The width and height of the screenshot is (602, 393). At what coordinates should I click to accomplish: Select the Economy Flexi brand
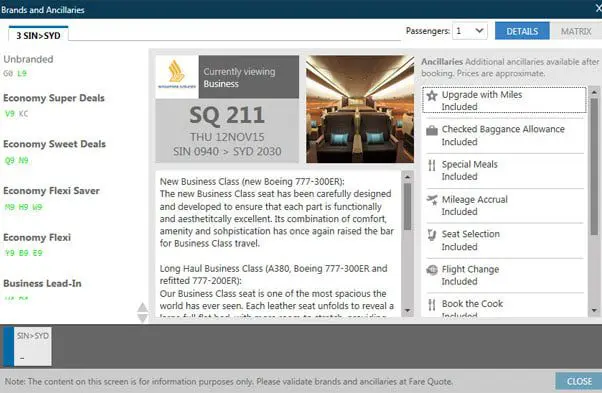pos(37,238)
